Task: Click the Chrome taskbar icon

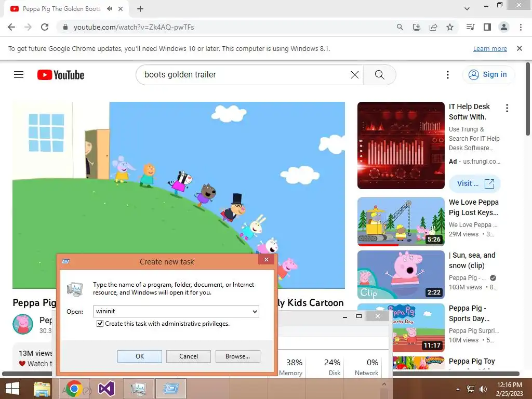Action: [74, 389]
